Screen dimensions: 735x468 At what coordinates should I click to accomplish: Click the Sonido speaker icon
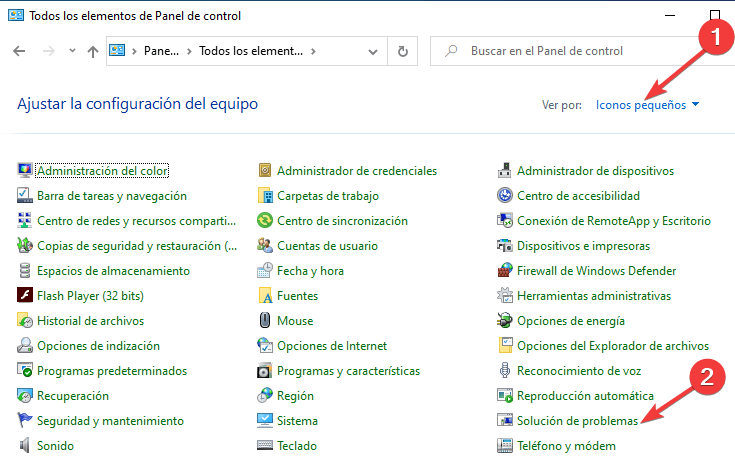[x=25, y=445]
